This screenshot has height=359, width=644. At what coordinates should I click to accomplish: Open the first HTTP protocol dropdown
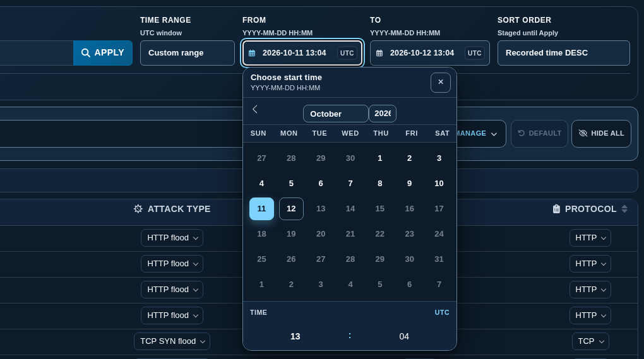(x=590, y=238)
